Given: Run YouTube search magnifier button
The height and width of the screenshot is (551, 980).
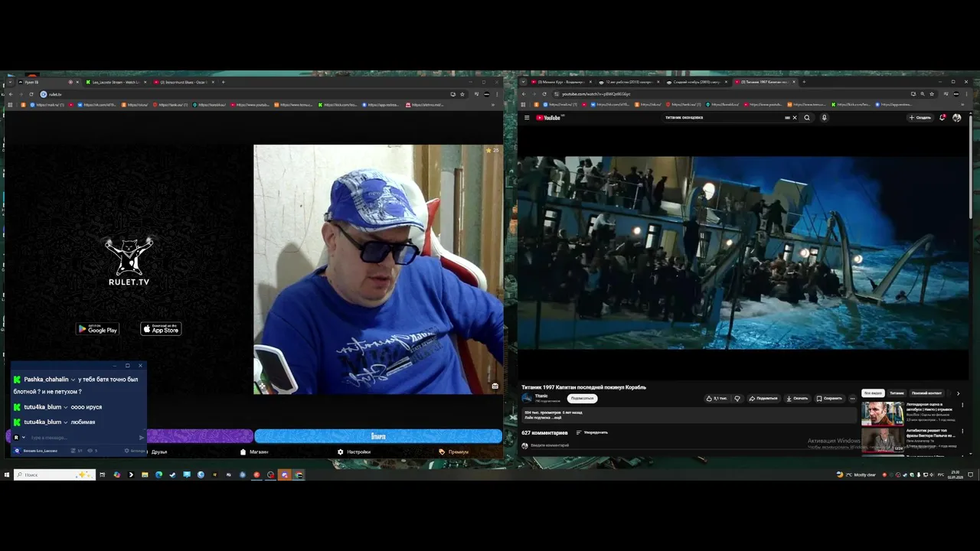Looking at the screenshot, I should [807, 118].
